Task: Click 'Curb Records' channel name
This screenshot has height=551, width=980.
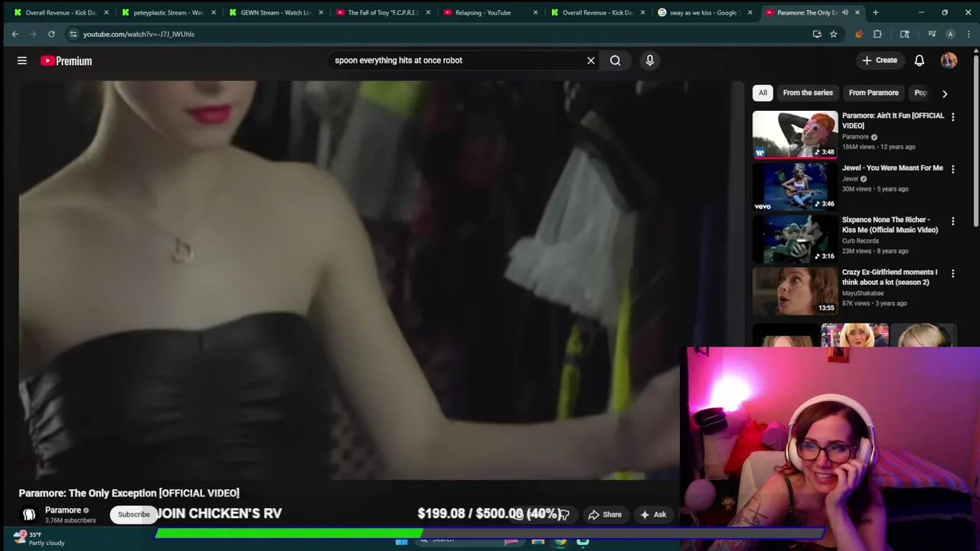Action: [860, 241]
